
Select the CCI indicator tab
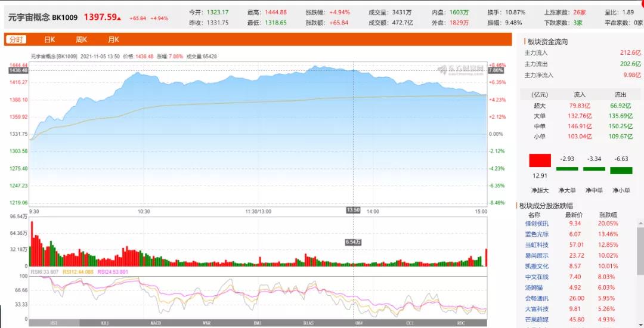(x=410, y=323)
